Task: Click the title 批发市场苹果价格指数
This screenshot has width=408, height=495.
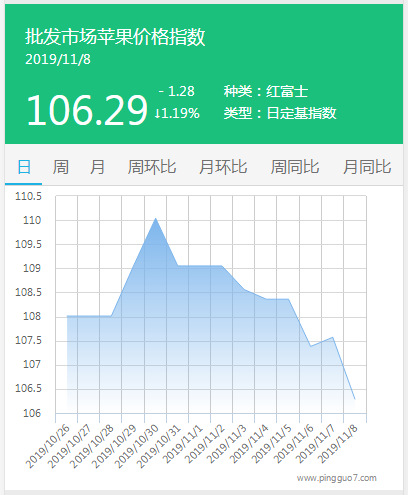Action: click(115, 36)
